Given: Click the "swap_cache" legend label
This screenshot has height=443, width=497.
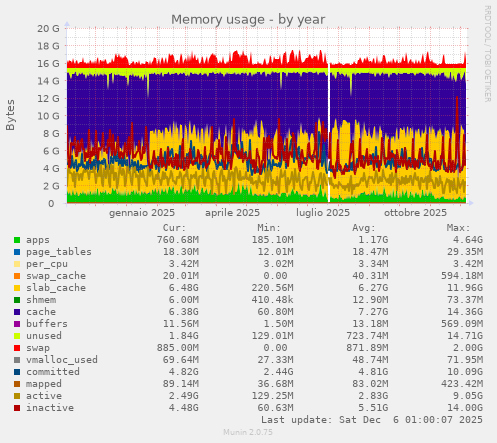Looking at the screenshot, I should (x=56, y=276).
